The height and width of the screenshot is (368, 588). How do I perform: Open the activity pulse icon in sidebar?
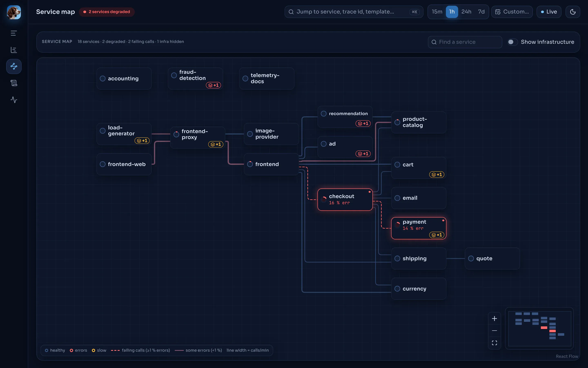[x=14, y=100]
